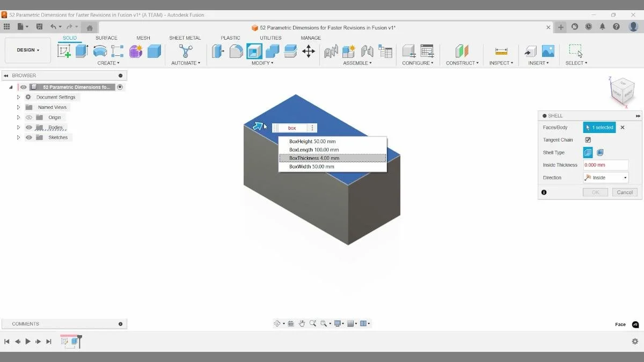Hide the Sketches folder in the browser
This screenshot has width=644, height=362.
29,137
